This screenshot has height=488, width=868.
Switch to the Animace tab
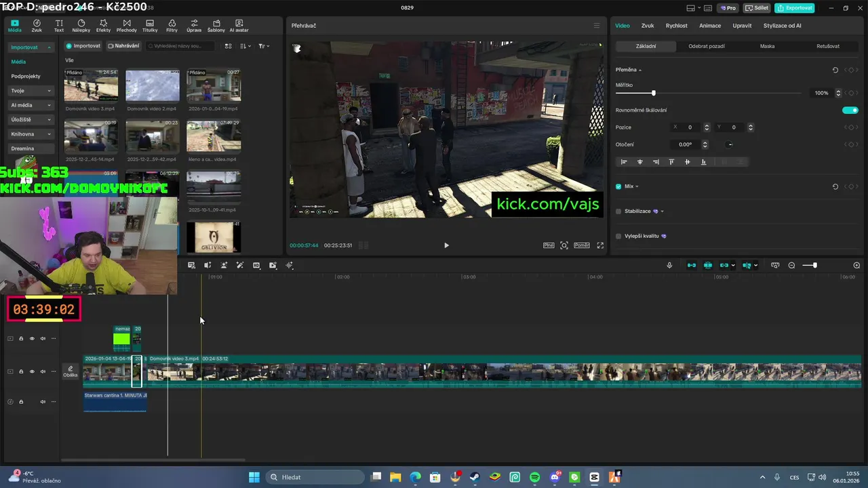(x=710, y=26)
